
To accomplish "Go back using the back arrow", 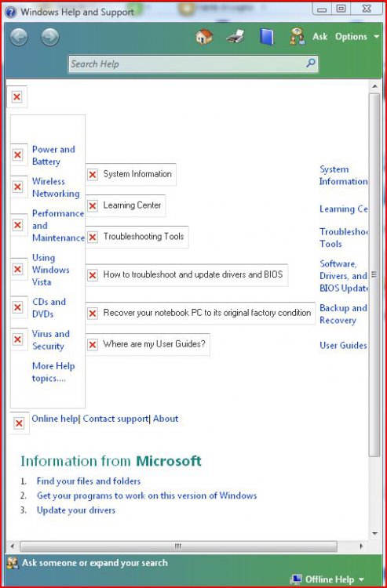I will [19, 37].
